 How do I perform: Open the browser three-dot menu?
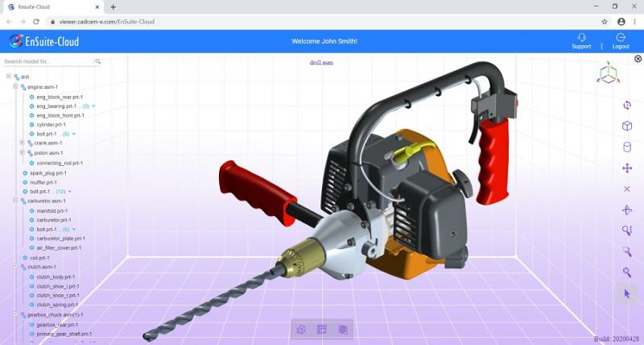click(635, 22)
